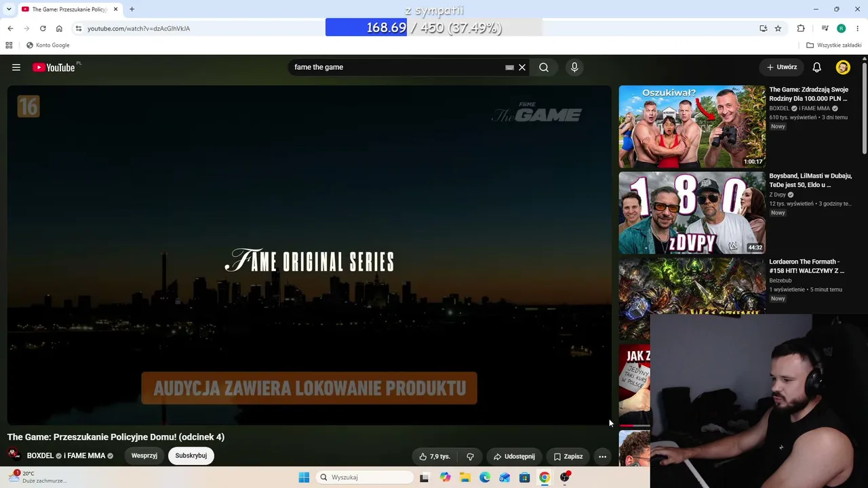Open the YouTube hamburger guide menu

16,67
